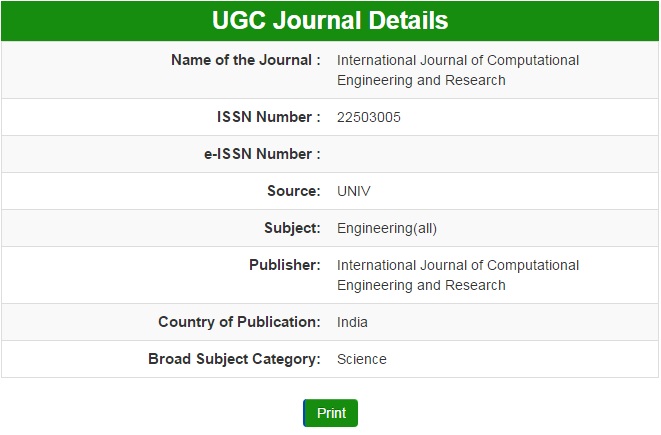Click the 'ISSN Number' label
Viewport: 661px width, 435px height.
(268, 117)
